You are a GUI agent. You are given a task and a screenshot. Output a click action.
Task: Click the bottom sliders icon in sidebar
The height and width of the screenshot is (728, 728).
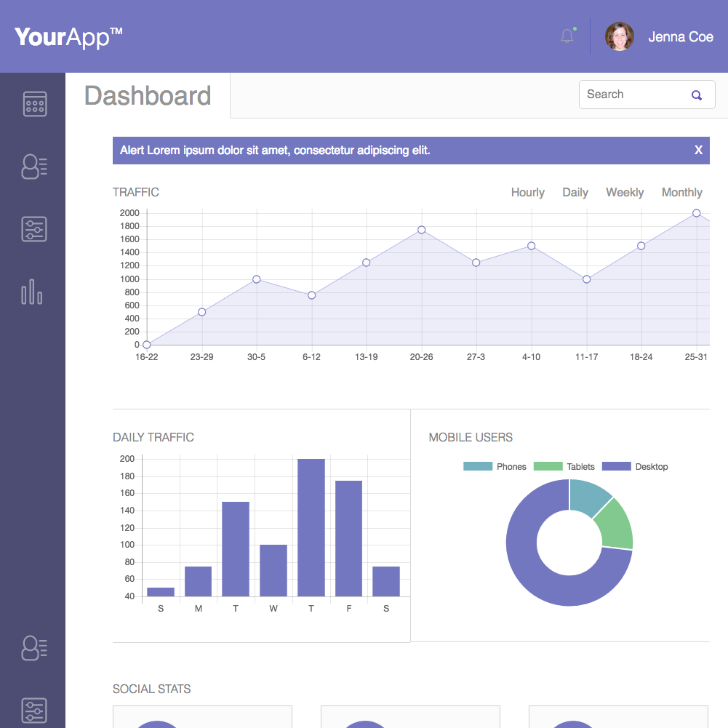click(34, 710)
